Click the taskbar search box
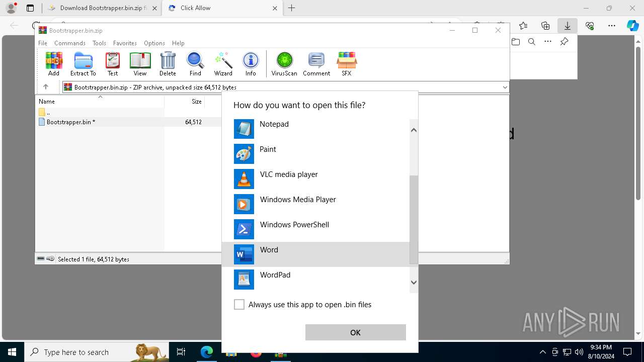The image size is (644, 362). pyautogui.click(x=97, y=352)
